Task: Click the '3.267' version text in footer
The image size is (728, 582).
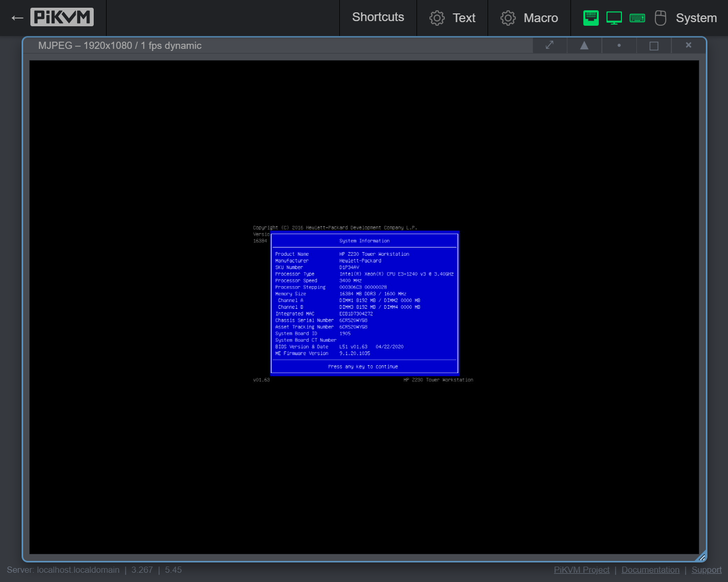Action: click(142, 570)
